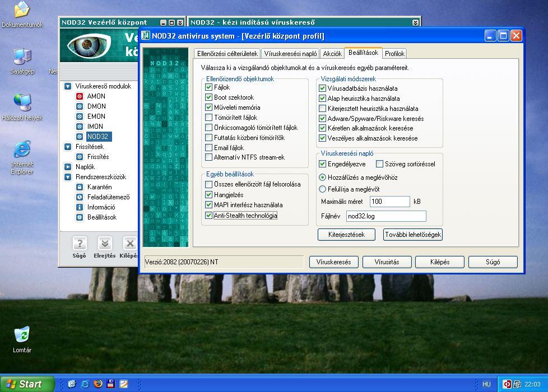Open the Víruskeresési napló tab
Screen dimensions: 548x392
[x=290, y=54]
